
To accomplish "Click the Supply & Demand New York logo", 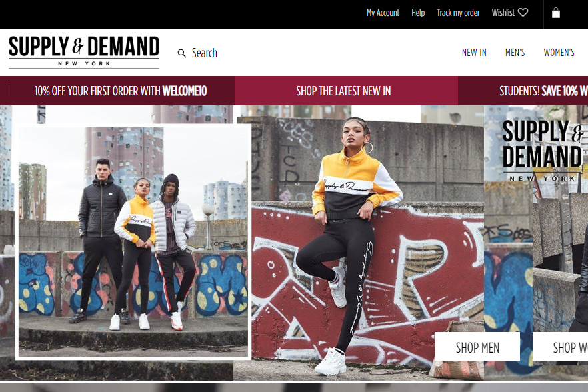I will coord(84,52).
